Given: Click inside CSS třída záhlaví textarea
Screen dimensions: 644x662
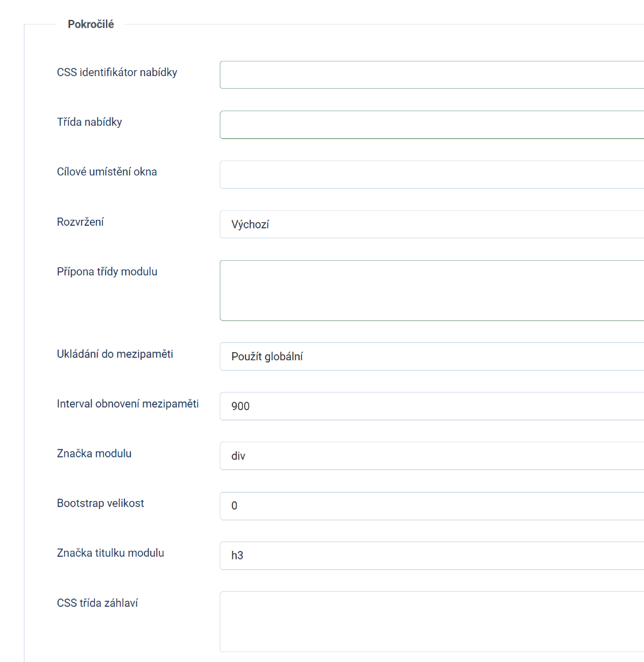Looking at the screenshot, I should 432,622.
